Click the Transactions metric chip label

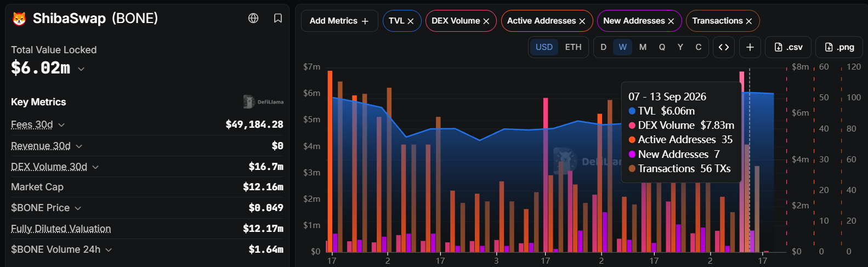(x=717, y=21)
